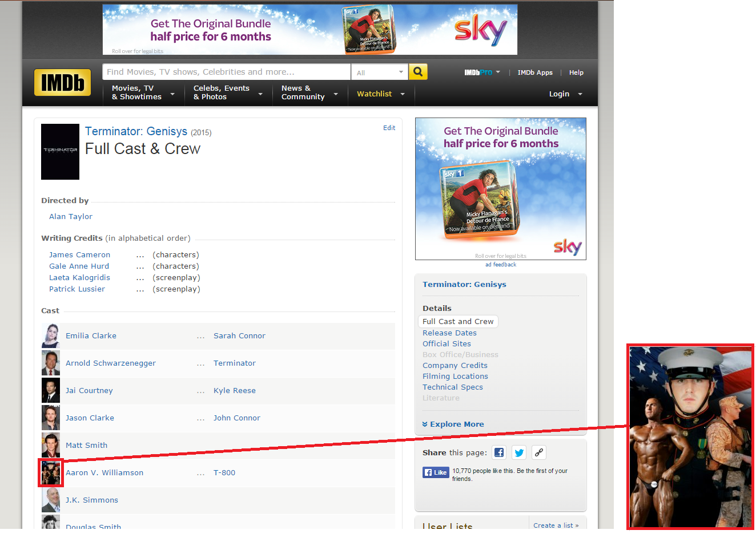Share page via Twitter icon
756x534 pixels.
519,452
